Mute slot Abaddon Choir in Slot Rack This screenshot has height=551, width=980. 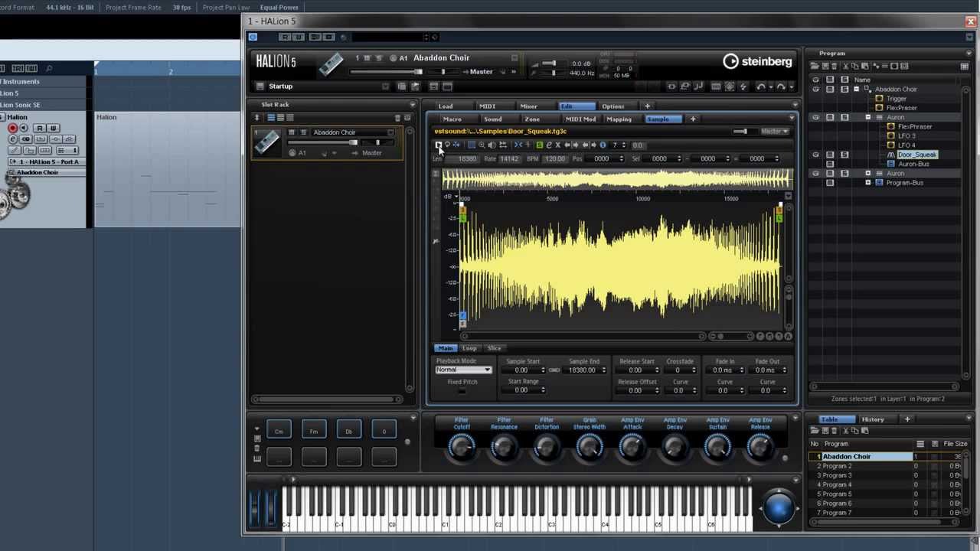[292, 132]
